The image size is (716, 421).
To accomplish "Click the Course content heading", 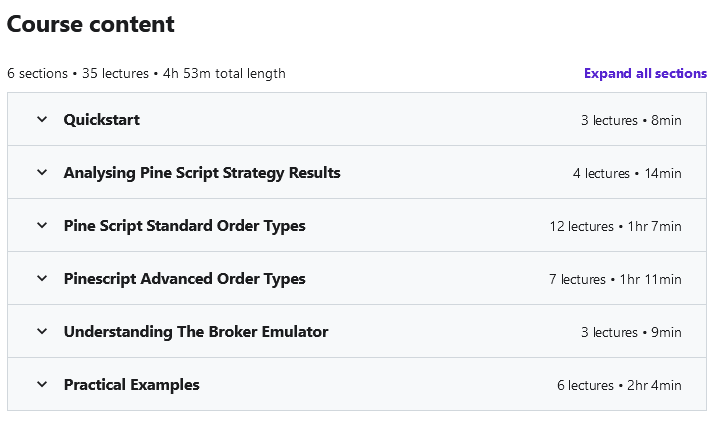I will [91, 25].
